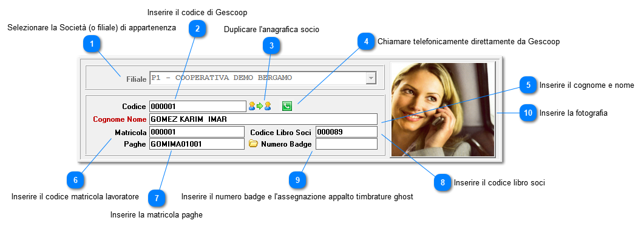
Task: Click the red Cognome Nome label
Action: click(120, 119)
